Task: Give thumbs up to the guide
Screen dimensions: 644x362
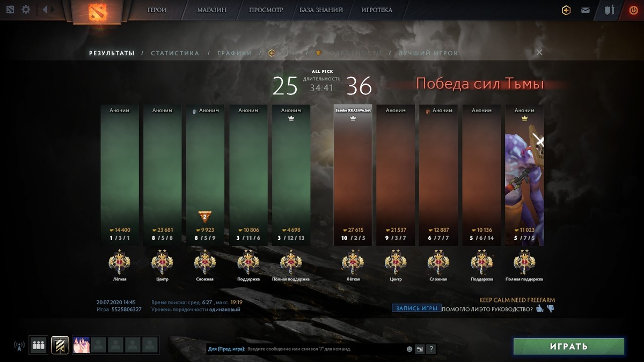Action: point(540,308)
